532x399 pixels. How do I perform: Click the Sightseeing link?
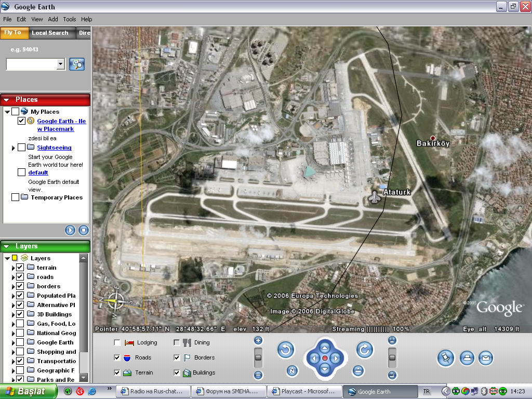coord(54,148)
